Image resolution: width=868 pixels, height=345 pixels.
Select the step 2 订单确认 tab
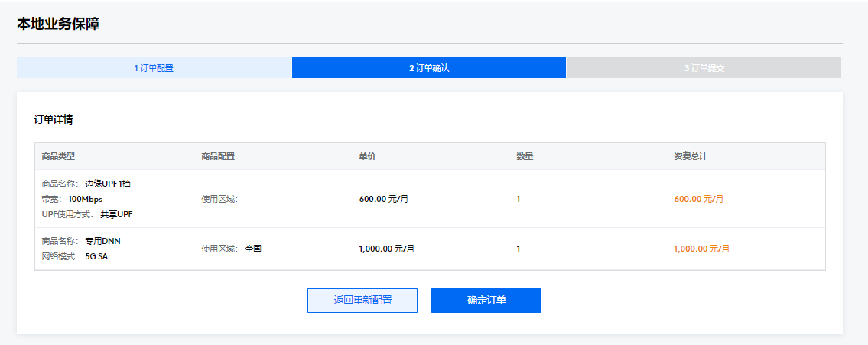tap(428, 68)
